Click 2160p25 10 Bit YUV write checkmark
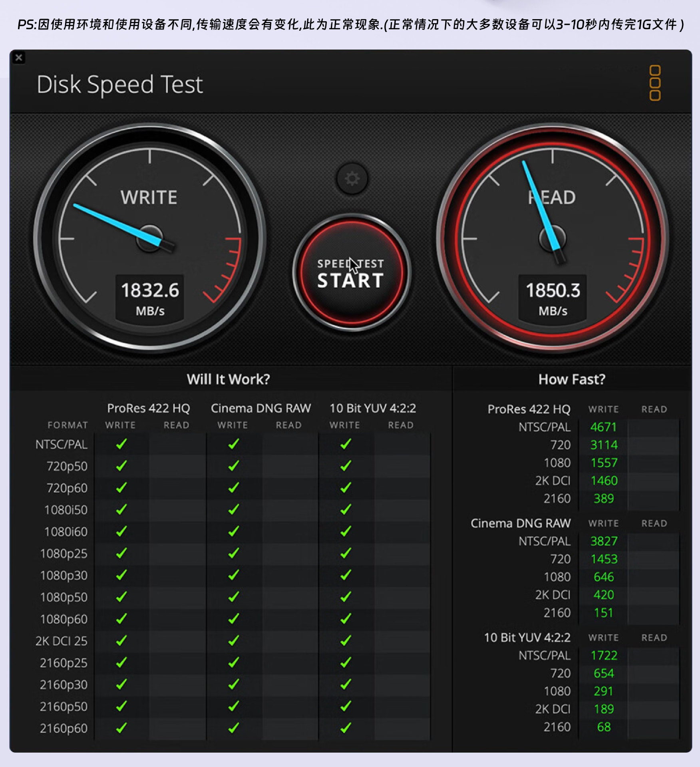700x767 pixels. [x=346, y=662]
